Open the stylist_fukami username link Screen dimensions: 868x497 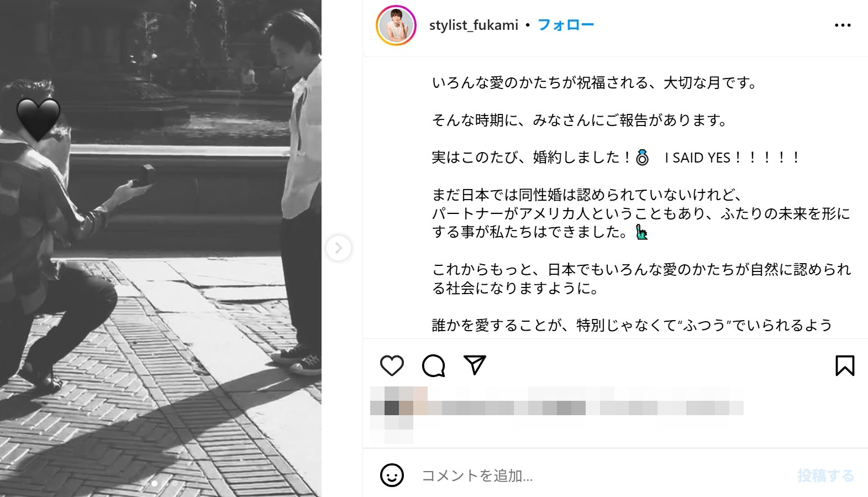pos(474,25)
